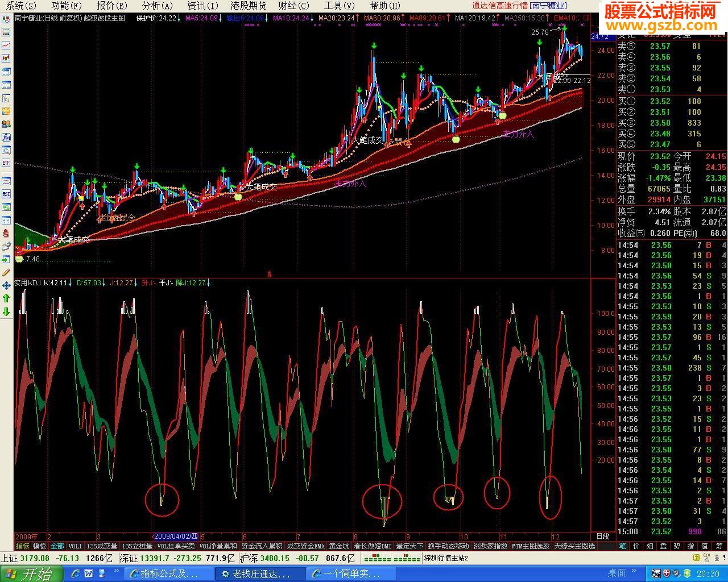The height and width of the screenshot is (582, 728).
Task: Launch Word from quick launch icon
Action: click(x=89, y=574)
